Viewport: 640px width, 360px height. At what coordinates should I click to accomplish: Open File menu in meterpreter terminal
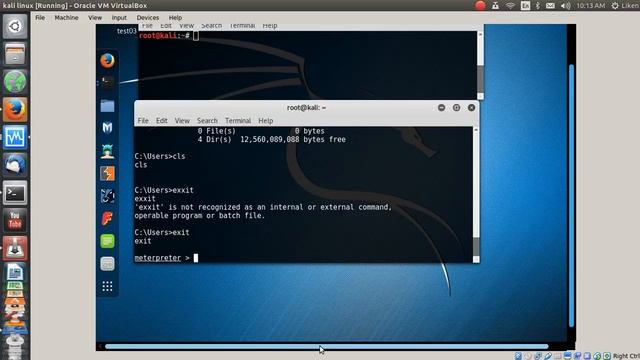(x=143, y=120)
